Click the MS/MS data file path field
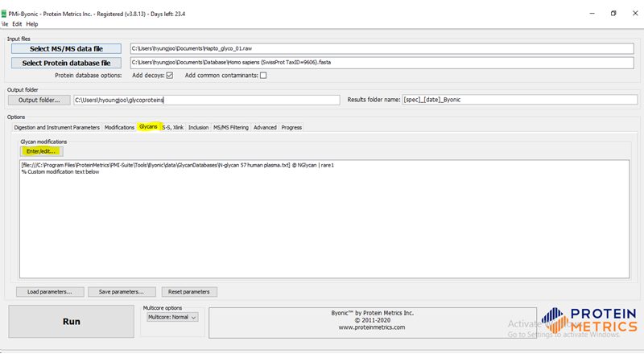Viewport: 644px width, 362px height. 382,48
